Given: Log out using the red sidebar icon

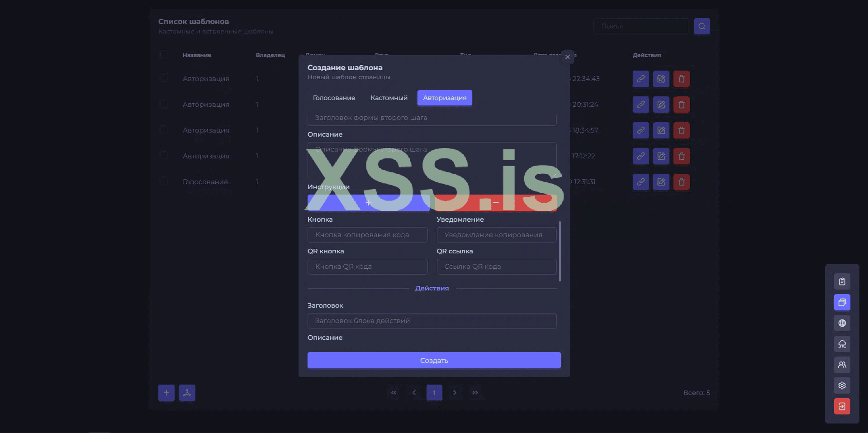Looking at the screenshot, I should (842, 406).
